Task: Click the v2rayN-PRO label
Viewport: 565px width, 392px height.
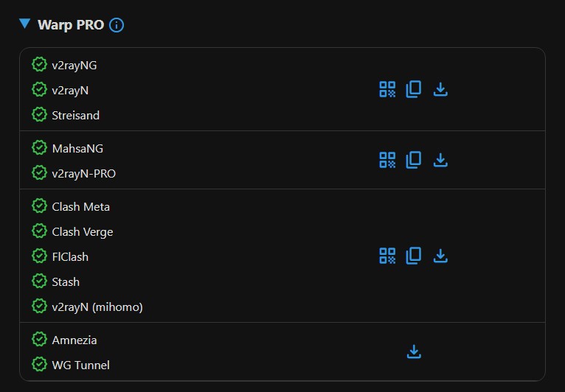Action: tap(83, 174)
